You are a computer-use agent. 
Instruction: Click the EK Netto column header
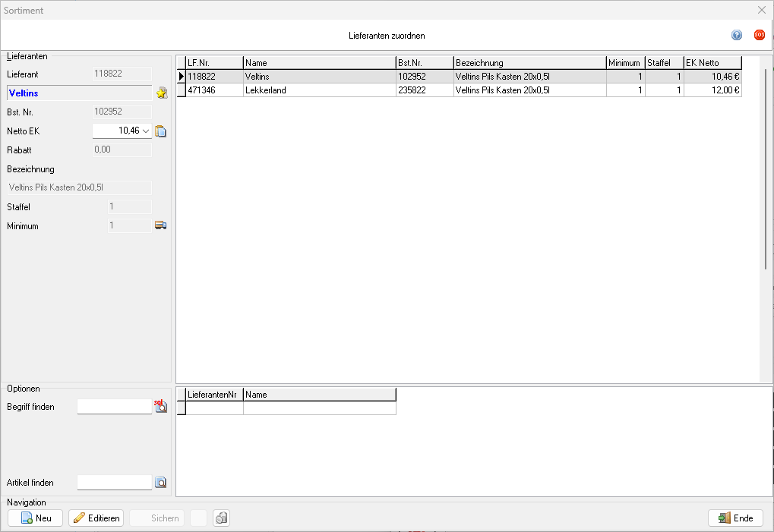coord(712,63)
